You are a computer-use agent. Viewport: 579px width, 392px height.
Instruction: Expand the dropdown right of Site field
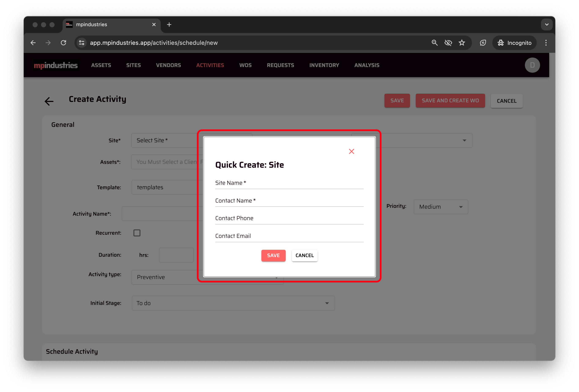click(x=464, y=140)
